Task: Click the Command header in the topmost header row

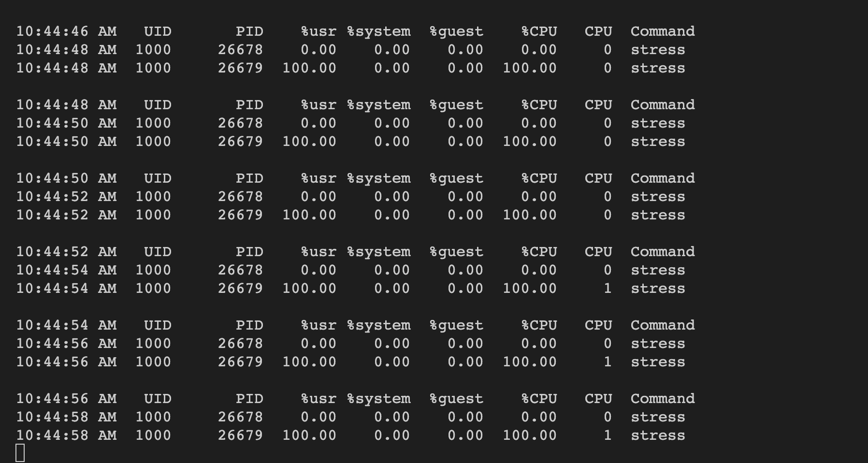Action: coord(662,31)
